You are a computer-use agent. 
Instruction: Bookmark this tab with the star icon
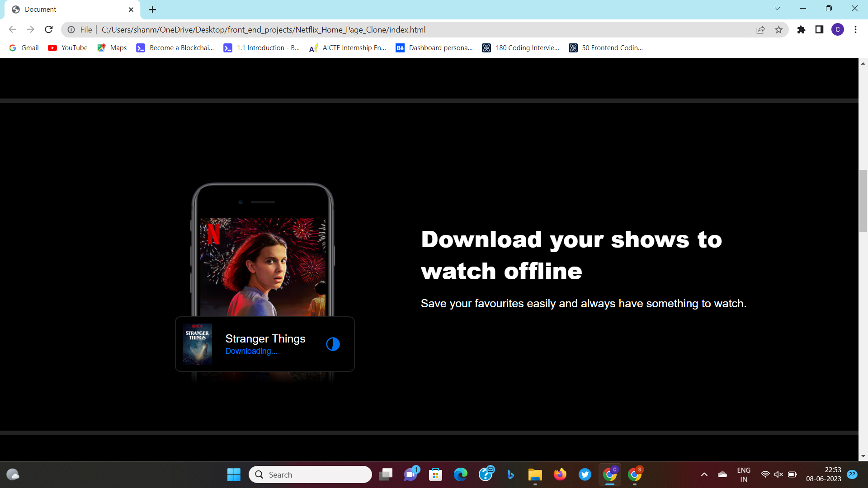pos(778,30)
